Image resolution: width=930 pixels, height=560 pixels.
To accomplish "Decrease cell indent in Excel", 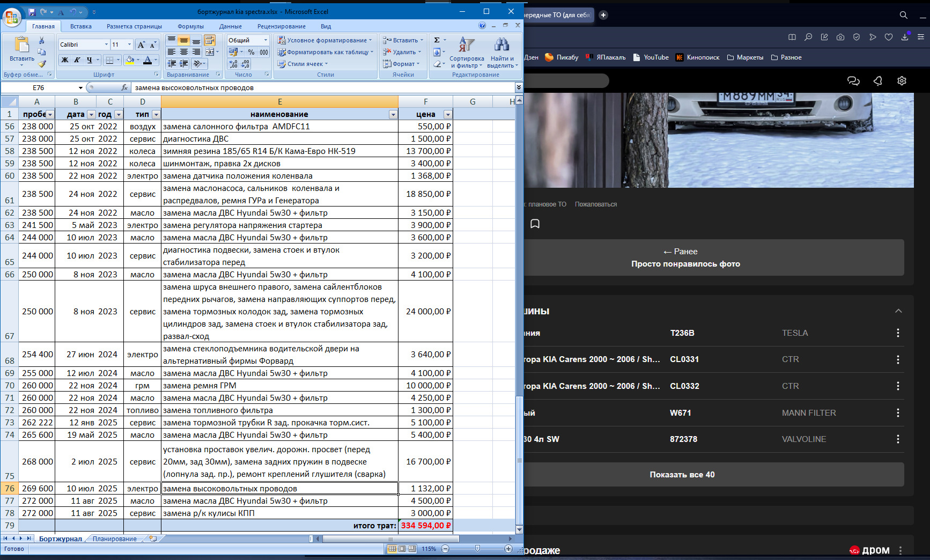I will [x=172, y=64].
